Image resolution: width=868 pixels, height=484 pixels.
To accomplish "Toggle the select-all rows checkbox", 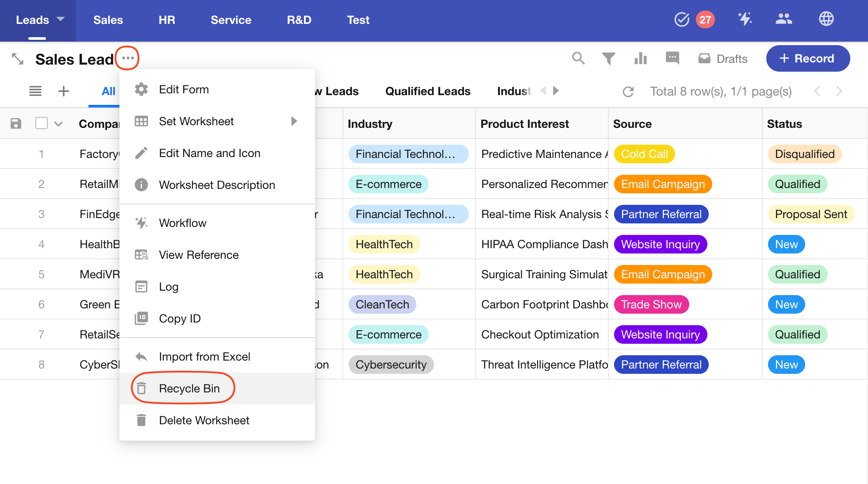I will 42,123.
